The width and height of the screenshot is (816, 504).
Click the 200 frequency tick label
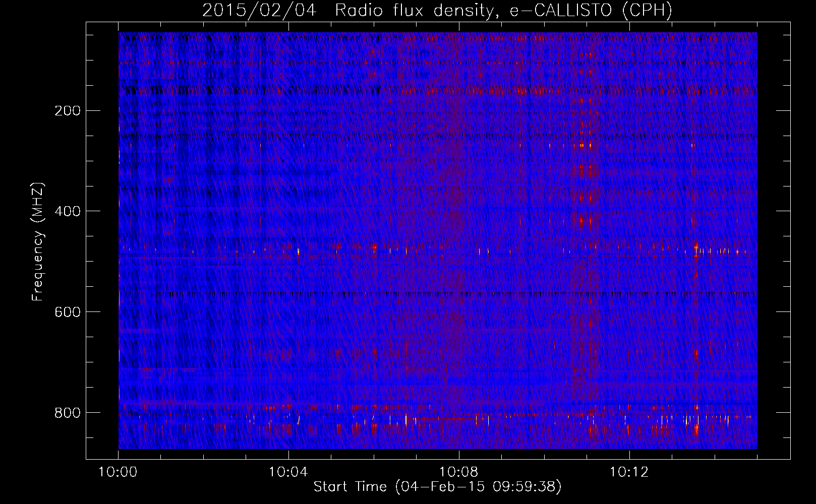(x=67, y=111)
